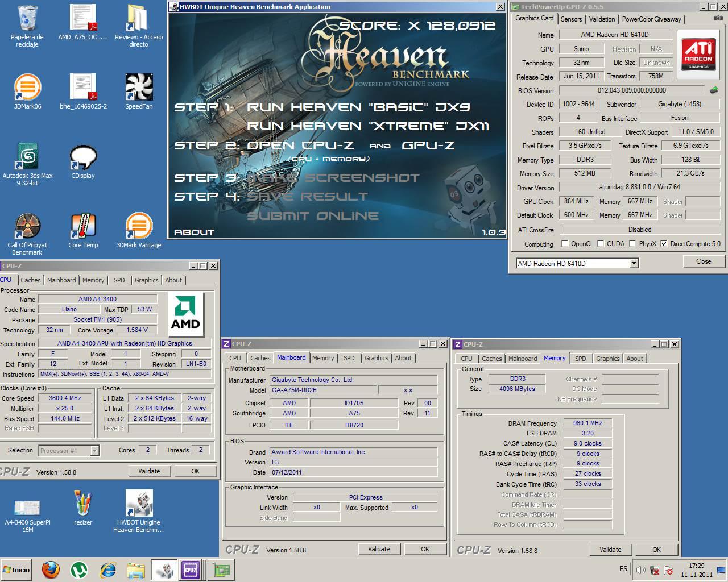Open Firefox from the taskbar
This screenshot has width=728, height=582.
click(51, 569)
